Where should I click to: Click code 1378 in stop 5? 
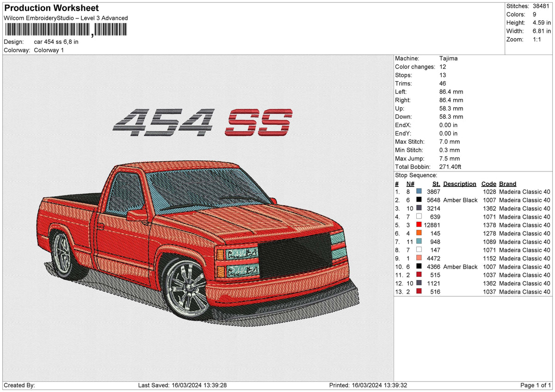click(x=488, y=225)
